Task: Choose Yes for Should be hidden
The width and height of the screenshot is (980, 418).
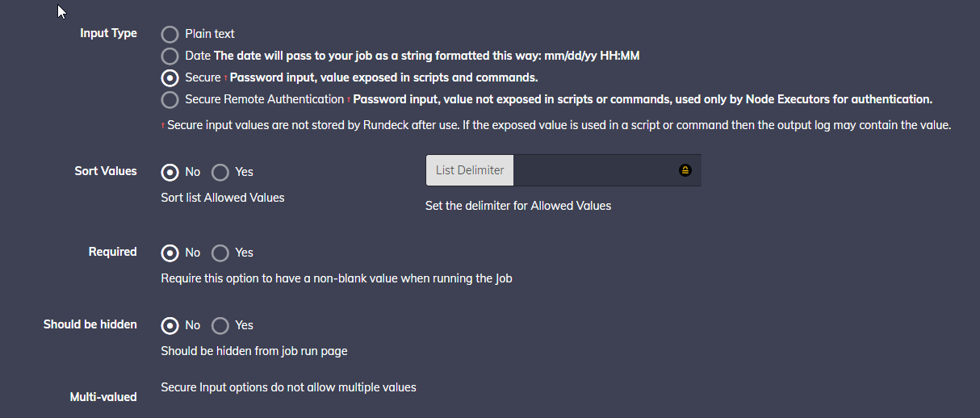Action: tap(220, 325)
